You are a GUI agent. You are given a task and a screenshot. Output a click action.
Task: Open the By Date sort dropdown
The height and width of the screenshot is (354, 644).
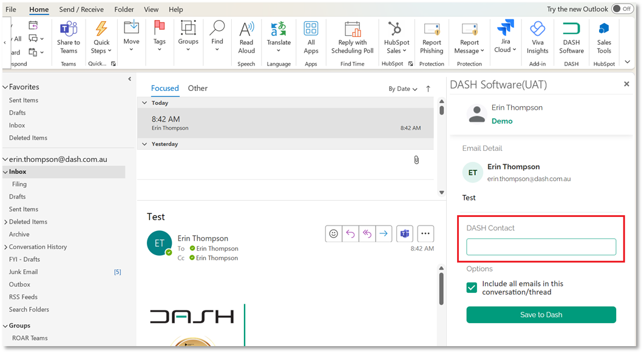(402, 88)
